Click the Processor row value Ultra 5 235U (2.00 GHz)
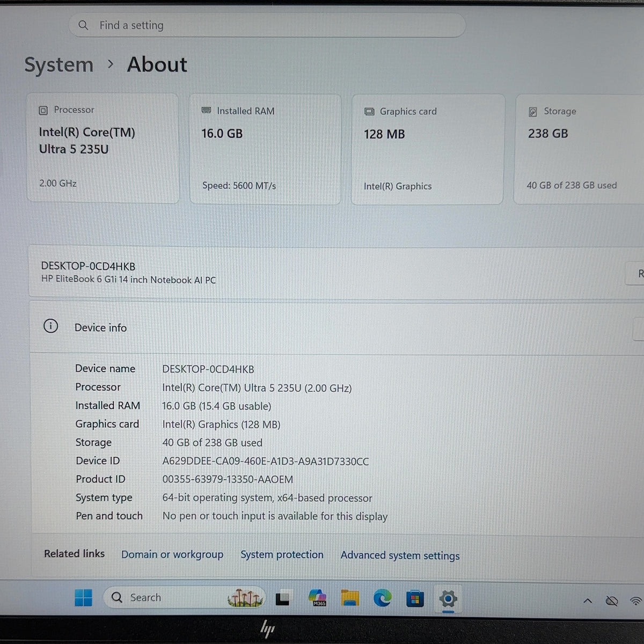 point(257,388)
